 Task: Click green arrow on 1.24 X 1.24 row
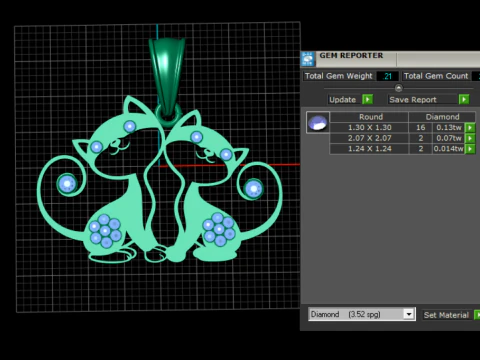[470, 149]
